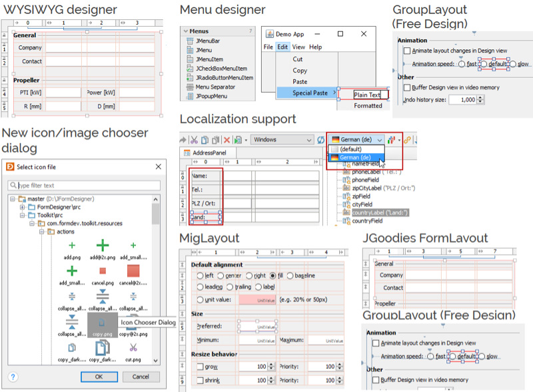The height and width of the screenshot is (392, 533).
Task: Choose the Formatted submenu item
Action: pos(368,106)
